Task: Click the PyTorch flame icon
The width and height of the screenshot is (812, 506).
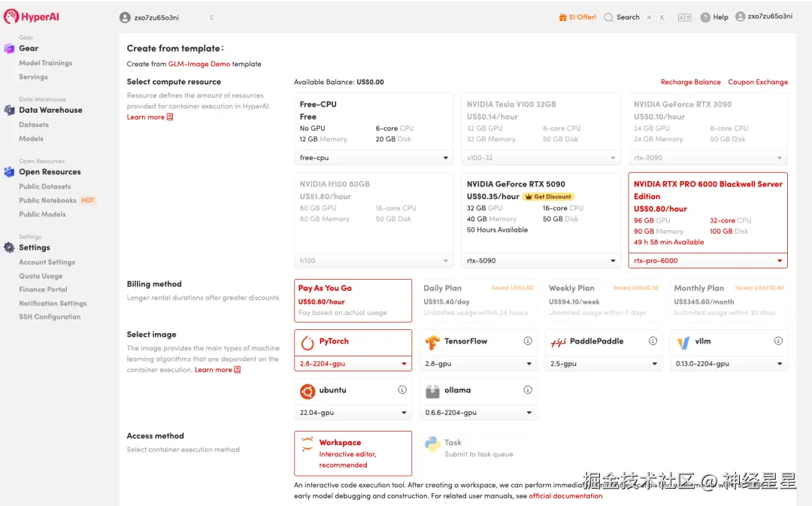Action: point(308,342)
